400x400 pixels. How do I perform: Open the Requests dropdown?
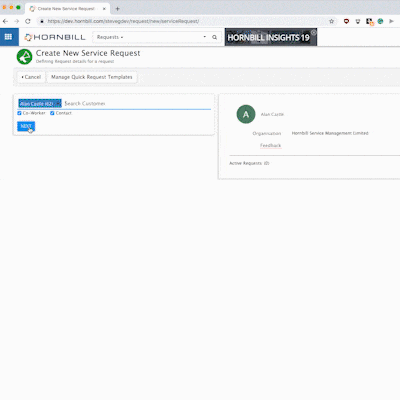(110, 37)
